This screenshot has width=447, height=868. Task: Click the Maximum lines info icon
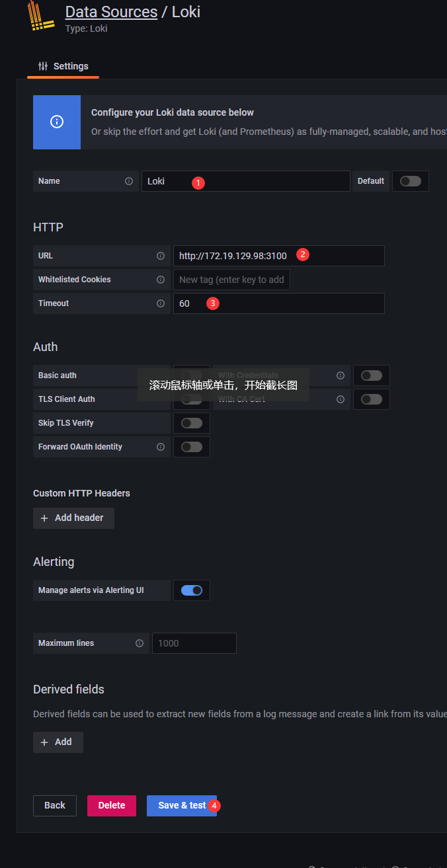click(x=140, y=643)
